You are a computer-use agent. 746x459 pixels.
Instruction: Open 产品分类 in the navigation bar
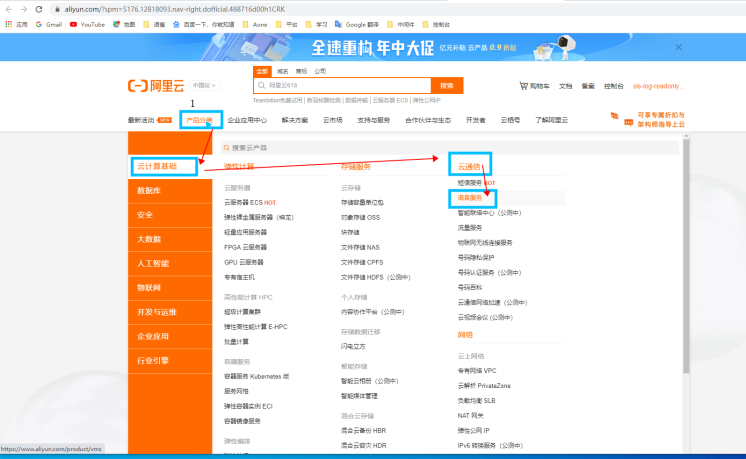[199, 120]
